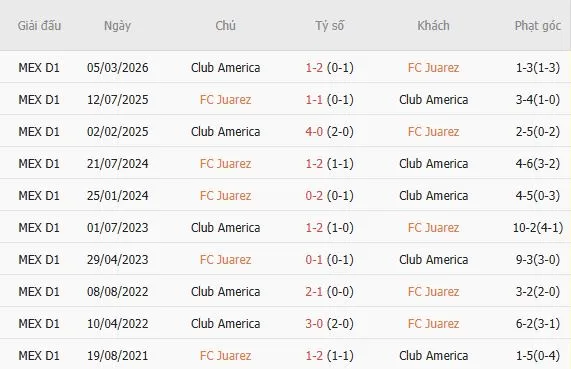
Task: Open the Club America away team on 25/01/2024
Action: click(x=433, y=196)
